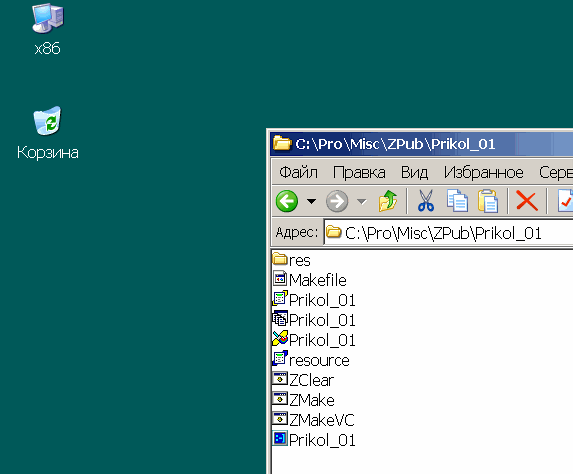573x474 pixels.
Task: Open the Корзина recycle bin icon
Action: pos(48,121)
